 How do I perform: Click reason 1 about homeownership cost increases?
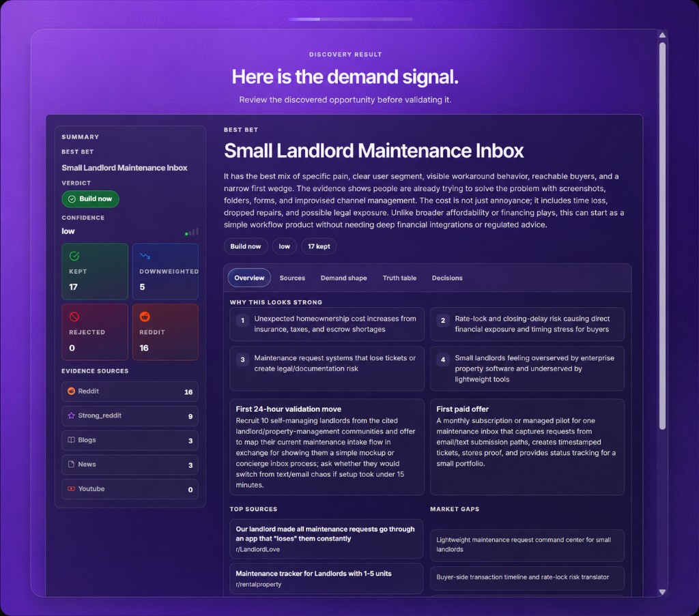coord(327,324)
